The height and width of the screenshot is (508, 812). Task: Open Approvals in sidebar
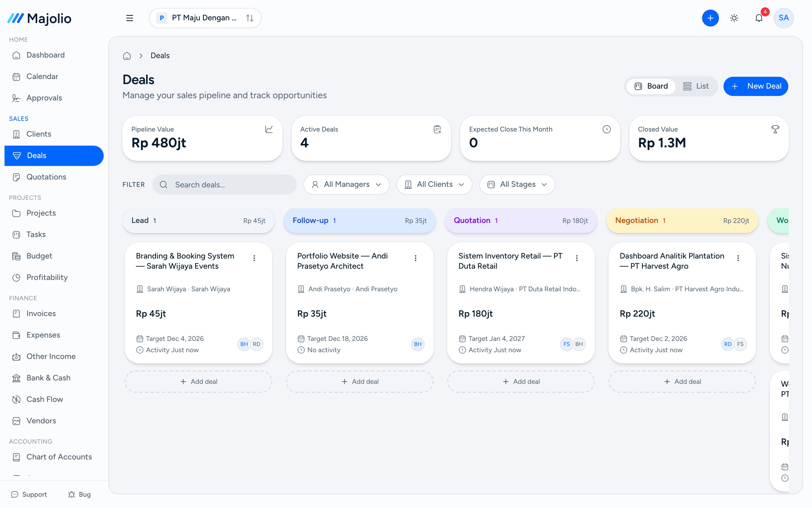(54, 98)
